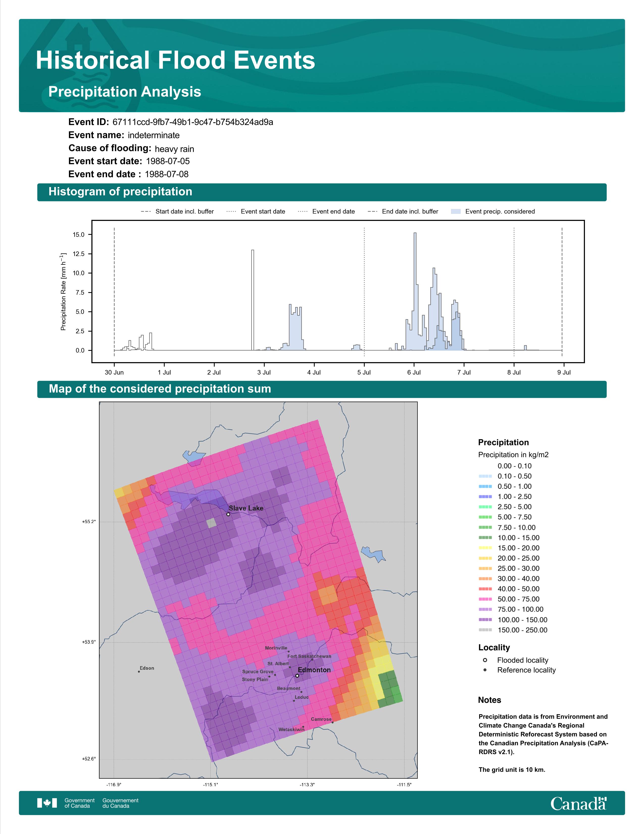Viewport: 644px width, 834px height.
Task: Click the Wetaskiwin map label
Action: coord(291,729)
